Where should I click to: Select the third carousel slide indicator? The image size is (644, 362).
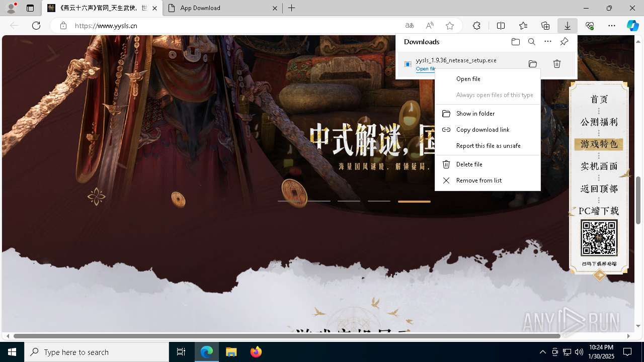(x=349, y=201)
